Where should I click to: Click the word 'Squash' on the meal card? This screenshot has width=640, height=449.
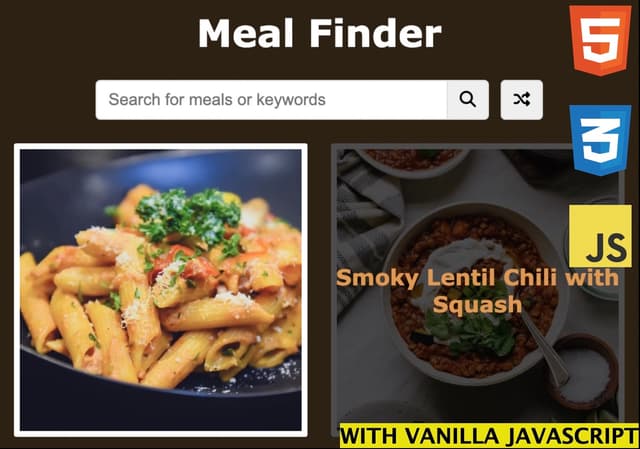pyautogui.click(x=477, y=305)
